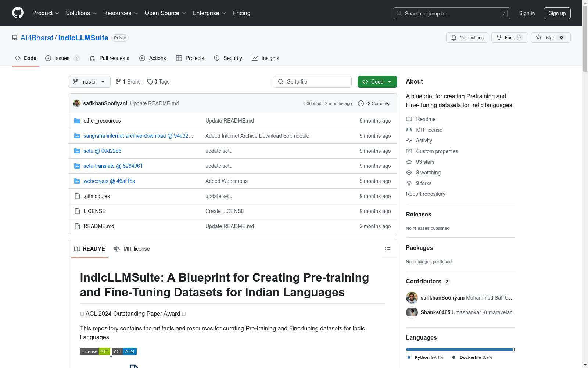Switch to the Code tab
Image resolution: width=588 pixels, height=368 pixels.
tap(26, 58)
